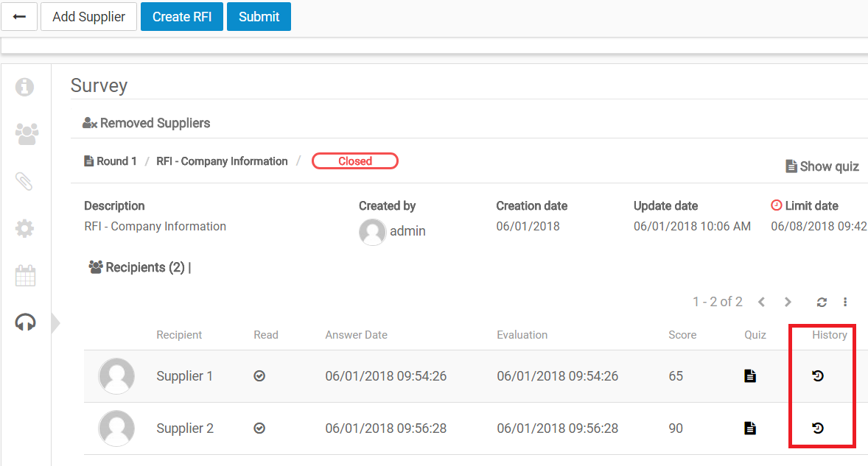Go to next page of recipients
The height and width of the screenshot is (466, 868).
788,302
